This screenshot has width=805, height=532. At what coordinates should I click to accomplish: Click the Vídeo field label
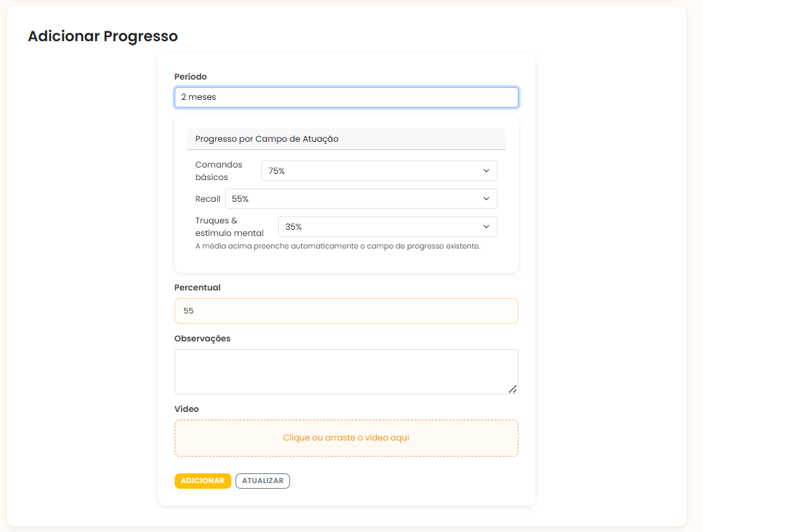click(x=187, y=409)
